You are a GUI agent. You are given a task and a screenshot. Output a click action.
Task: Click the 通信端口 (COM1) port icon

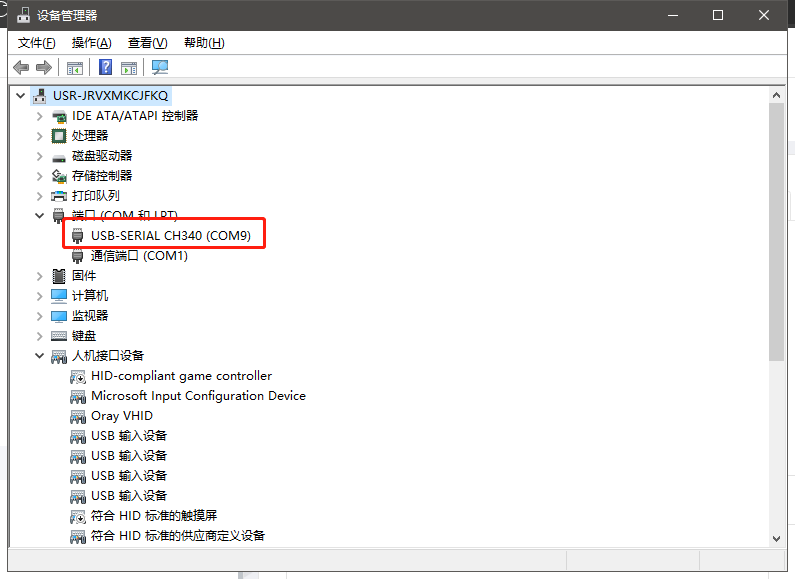click(78, 256)
